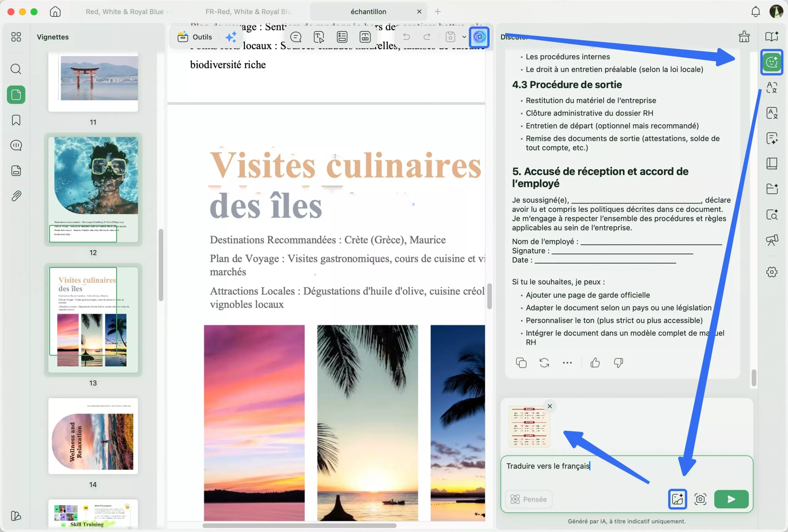This screenshot has height=532, width=788.
Task: Open more options for the AI response
Action: (x=567, y=362)
